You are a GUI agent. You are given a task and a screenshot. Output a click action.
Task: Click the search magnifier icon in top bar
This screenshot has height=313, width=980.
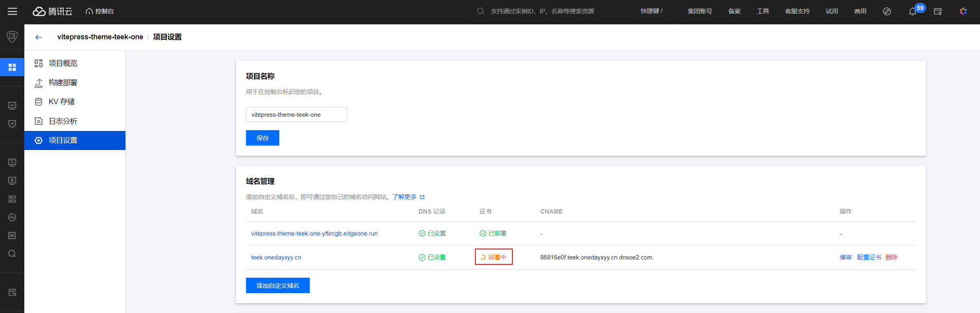[481, 11]
